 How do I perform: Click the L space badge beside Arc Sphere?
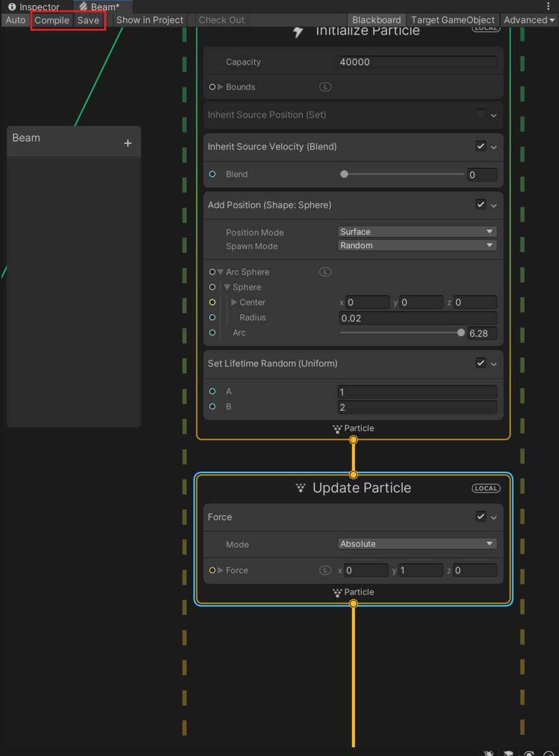tap(325, 272)
